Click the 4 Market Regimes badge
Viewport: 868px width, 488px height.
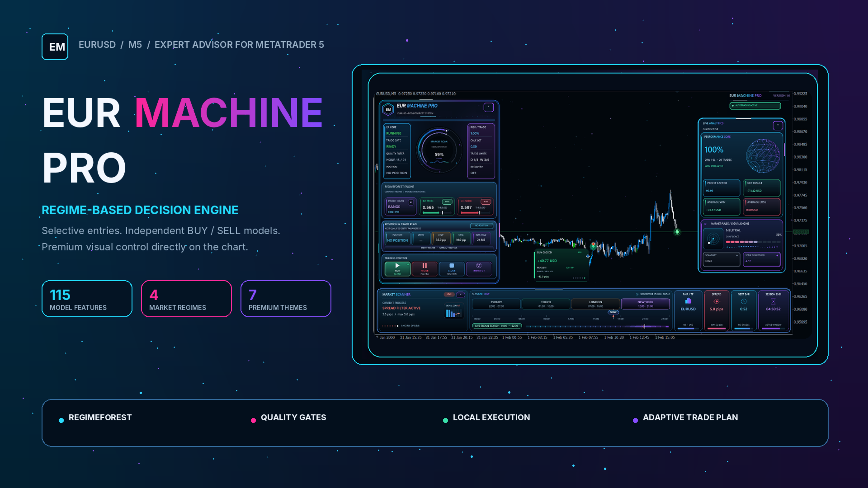click(x=186, y=299)
